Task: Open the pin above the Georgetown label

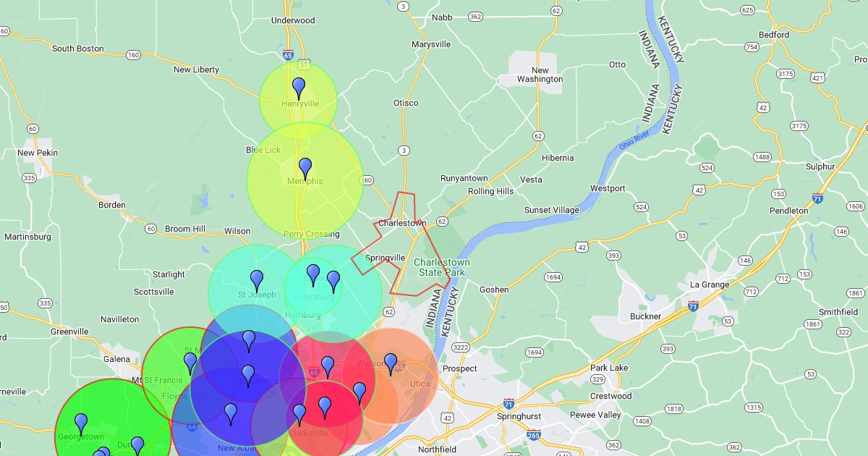Action: click(x=81, y=425)
